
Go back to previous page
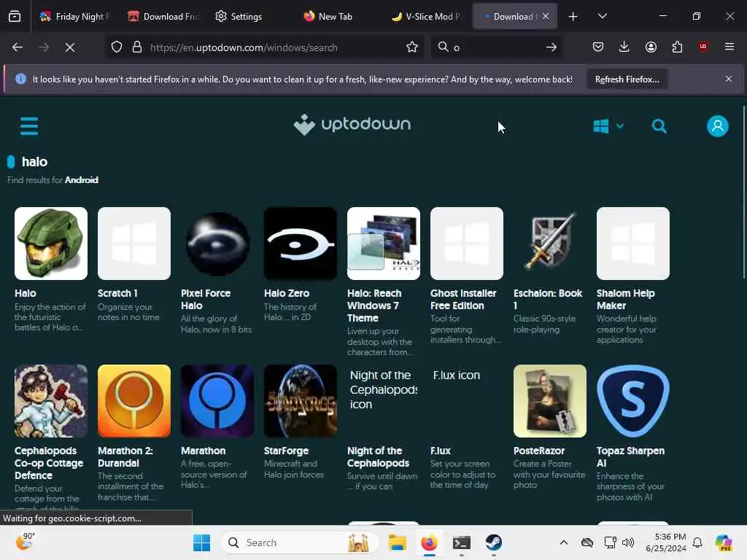pos(18,47)
